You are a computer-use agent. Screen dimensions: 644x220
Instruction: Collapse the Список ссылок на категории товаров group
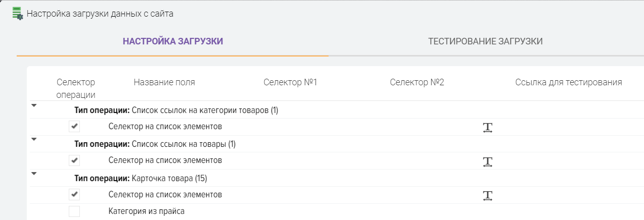pyautogui.click(x=34, y=106)
